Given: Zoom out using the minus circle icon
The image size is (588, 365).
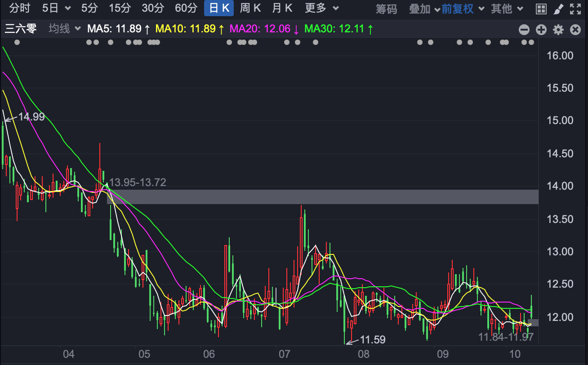Looking at the screenshot, I should pyautogui.click(x=524, y=30).
